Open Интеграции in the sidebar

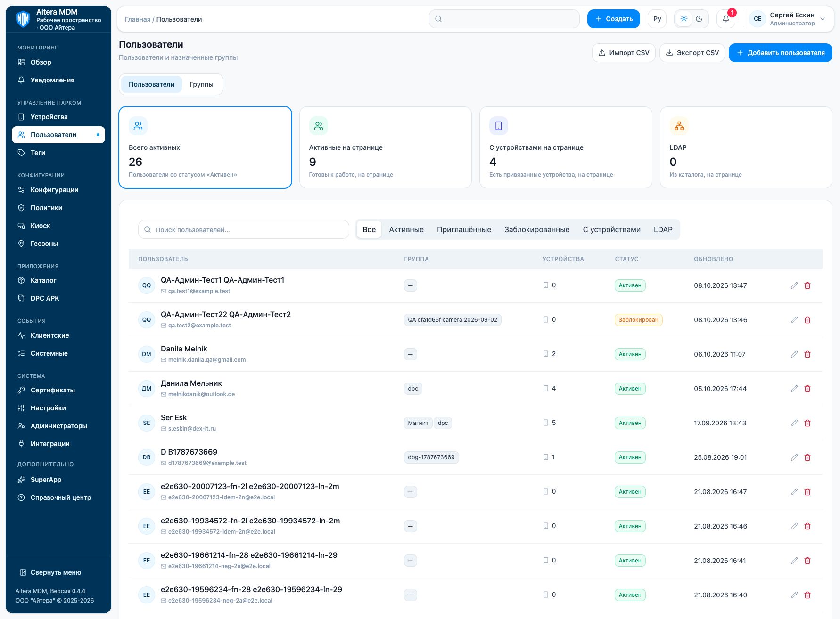pyautogui.click(x=58, y=444)
